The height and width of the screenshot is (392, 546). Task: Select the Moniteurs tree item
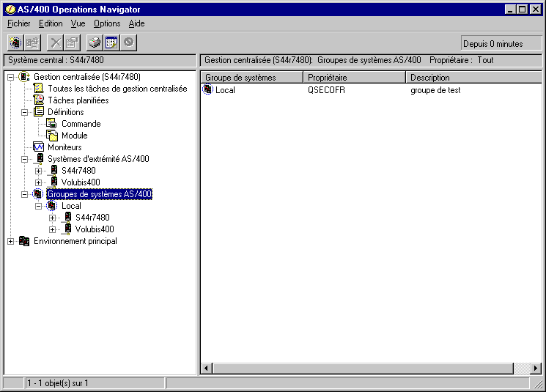[64, 147]
